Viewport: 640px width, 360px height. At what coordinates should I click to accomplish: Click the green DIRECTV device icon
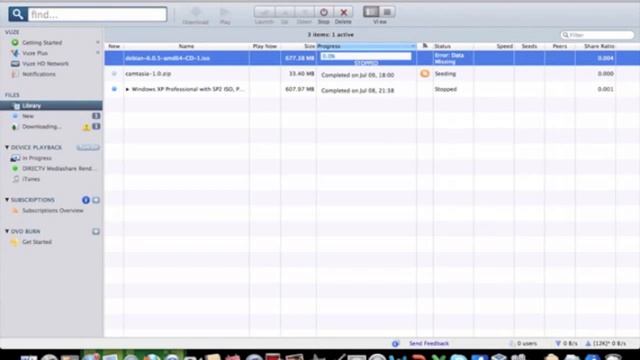[x=15, y=169]
